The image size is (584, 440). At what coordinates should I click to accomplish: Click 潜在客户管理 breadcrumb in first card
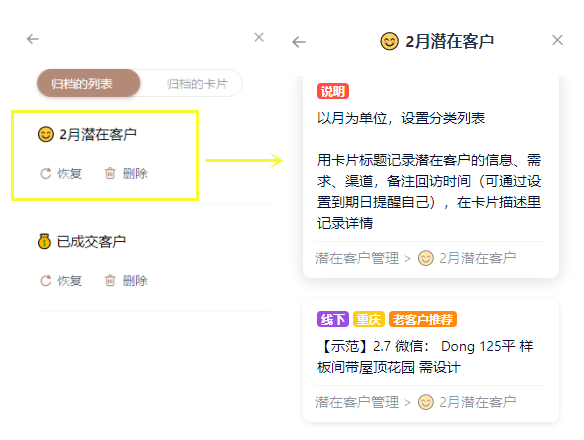[x=357, y=258]
